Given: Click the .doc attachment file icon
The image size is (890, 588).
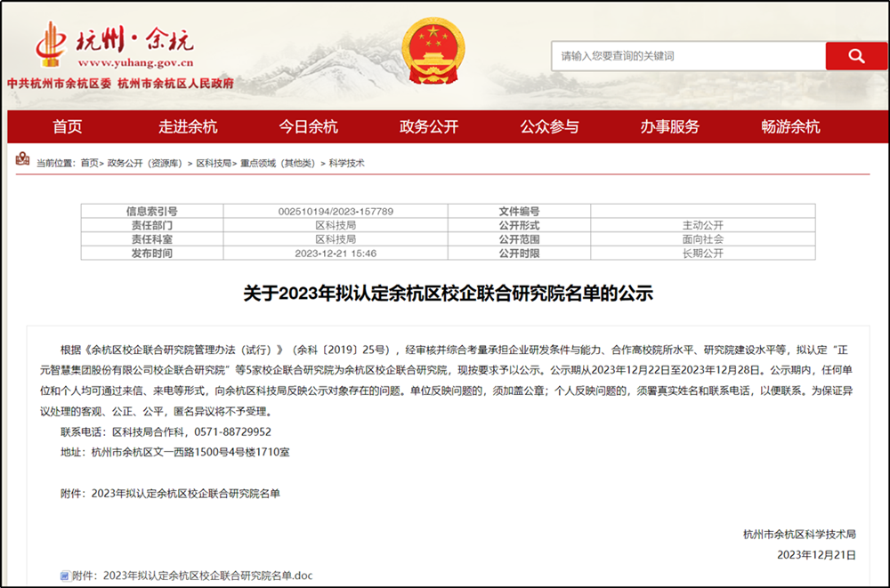Looking at the screenshot, I should [64, 576].
